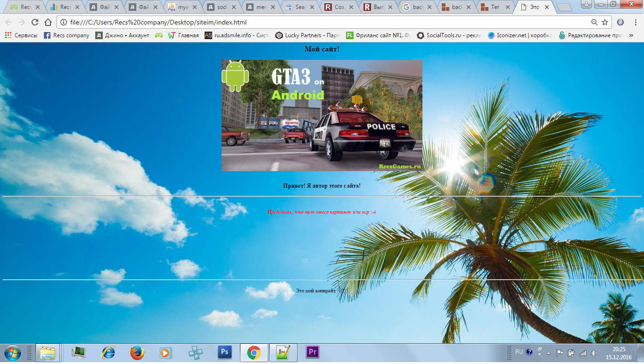
Task: Click the green gamepad icon-only bookmark
Action: (159, 35)
